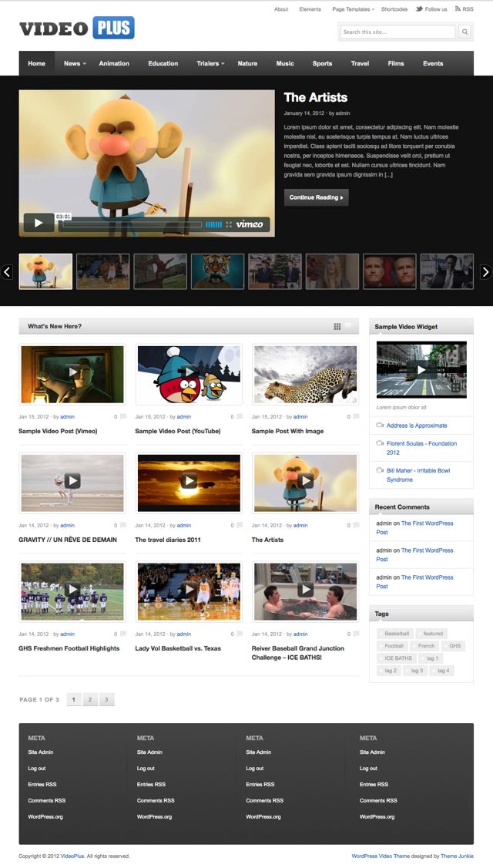Play The travel diaries 2011 thumbnail

[189, 480]
